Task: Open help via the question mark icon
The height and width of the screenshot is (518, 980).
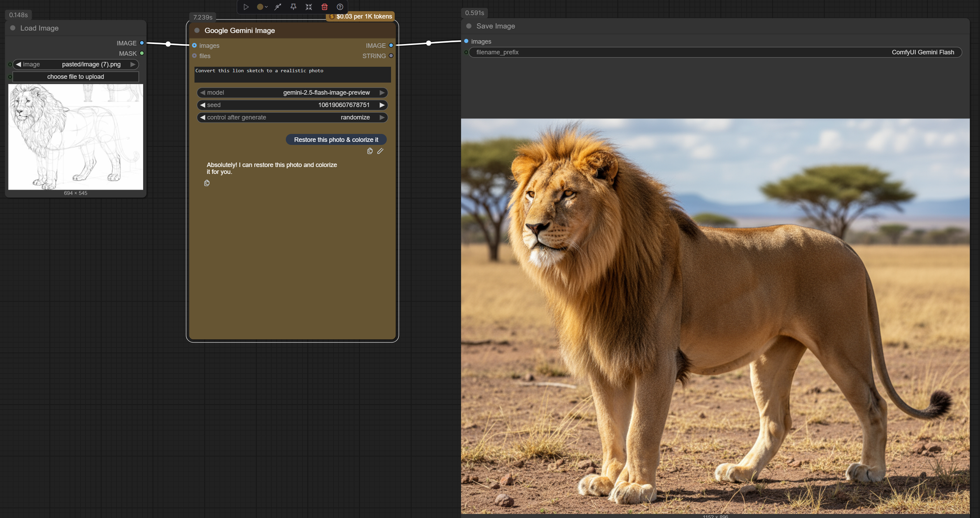Action: pos(340,7)
